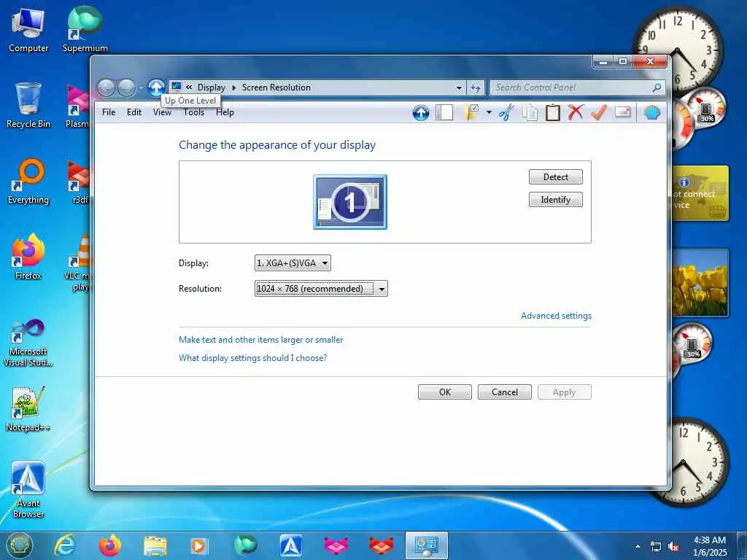Open the Resolution dropdown showing 1024 × 768

pyautogui.click(x=321, y=289)
